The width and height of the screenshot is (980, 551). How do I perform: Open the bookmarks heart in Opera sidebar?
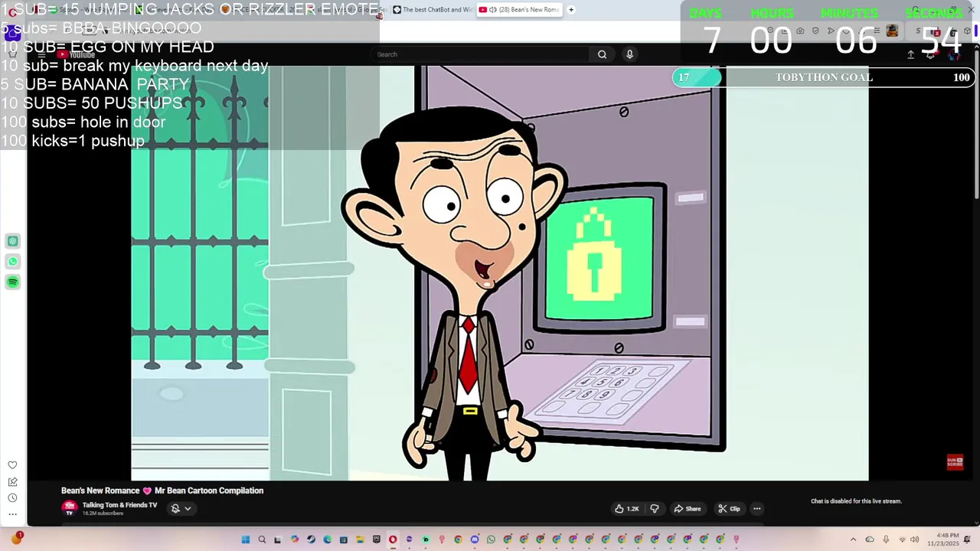(12, 465)
